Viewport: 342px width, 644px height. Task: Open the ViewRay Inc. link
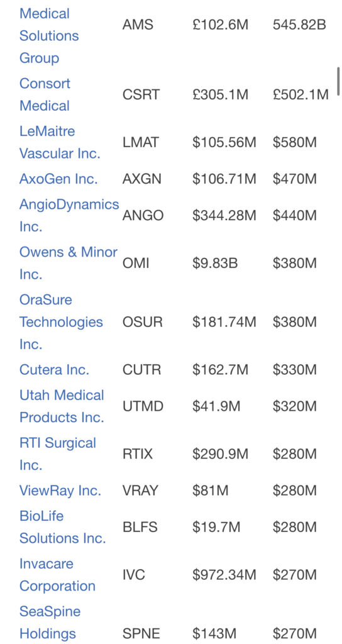[60, 491]
